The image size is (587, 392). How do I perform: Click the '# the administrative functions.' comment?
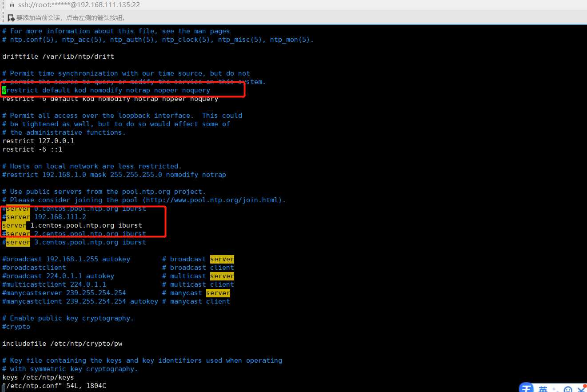[64, 132]
